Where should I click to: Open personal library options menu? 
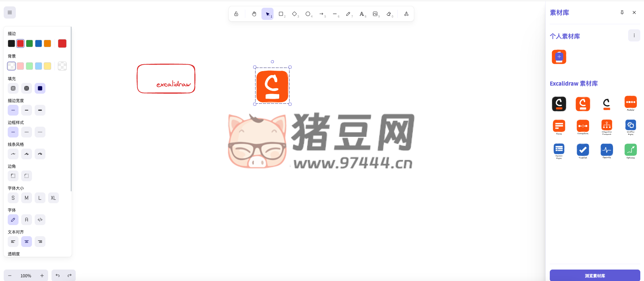point(634,35)
